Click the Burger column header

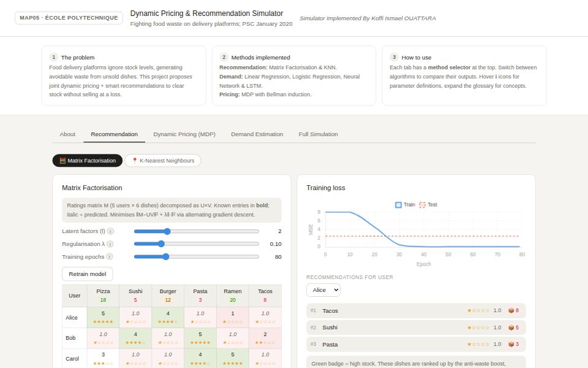coord(168,296)
